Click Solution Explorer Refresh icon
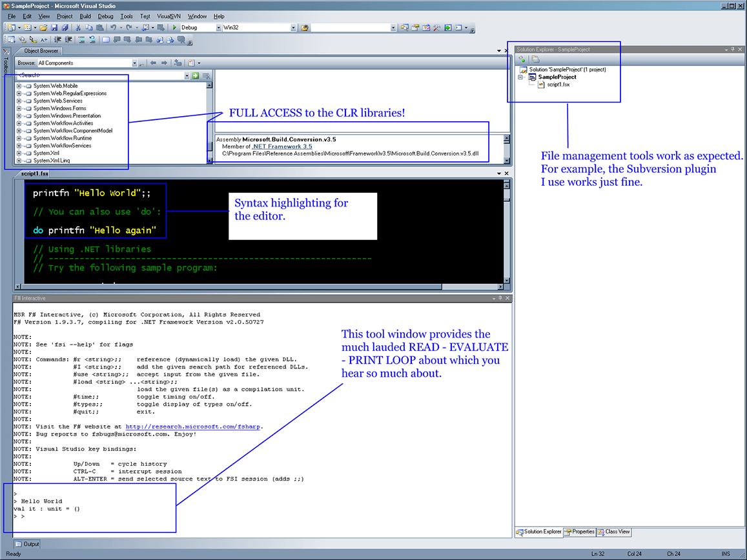747x560 pixels. [x=522, y=59]
